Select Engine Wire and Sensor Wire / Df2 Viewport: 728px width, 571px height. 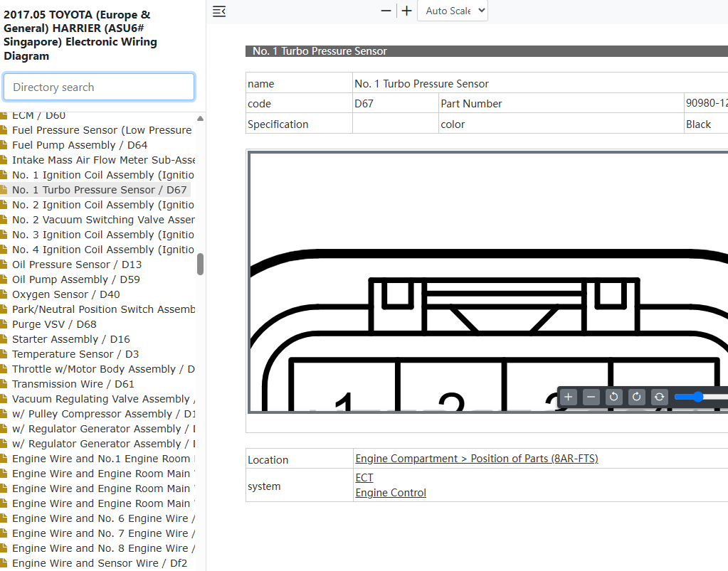100,563
